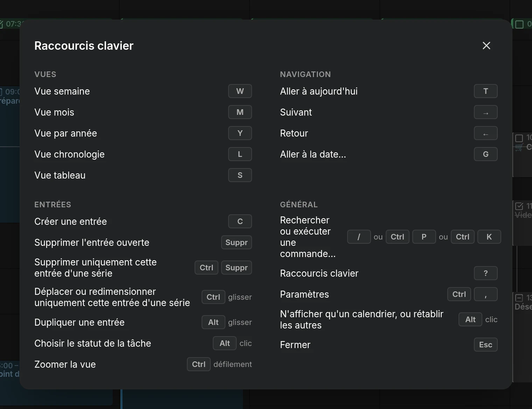532x409 pixels.
Task: Click the slash key badge for search
Action: pos(359,237)
